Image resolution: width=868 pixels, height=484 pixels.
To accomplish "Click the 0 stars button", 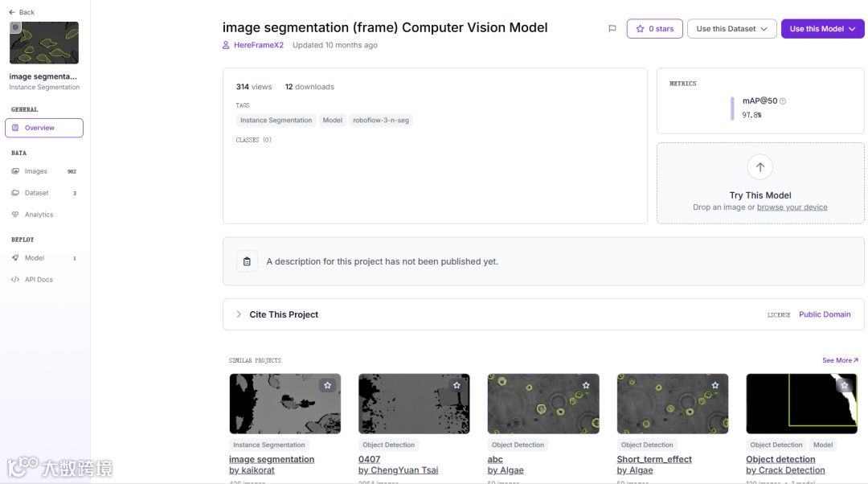I will 655,29.
